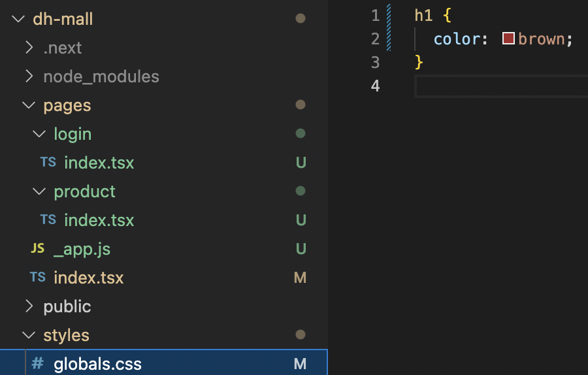Click the TS icon of login index.tsx

(48, 163)
